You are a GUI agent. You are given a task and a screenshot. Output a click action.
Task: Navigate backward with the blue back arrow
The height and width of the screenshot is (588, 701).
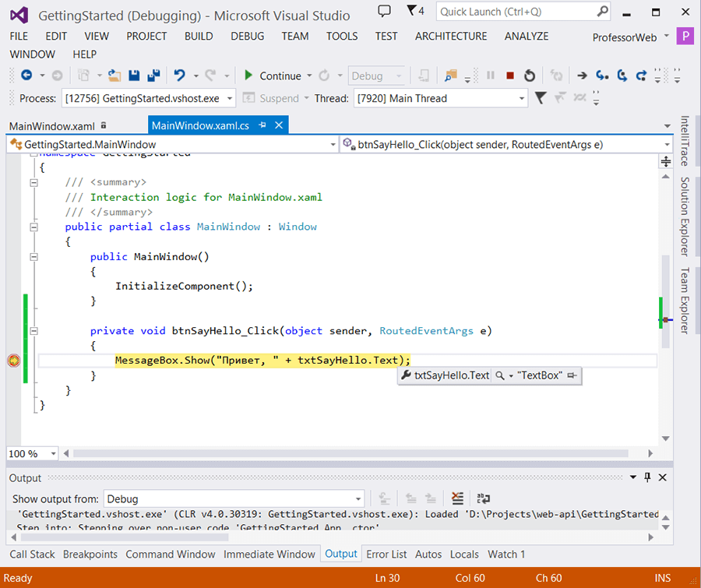click(26, 76)
